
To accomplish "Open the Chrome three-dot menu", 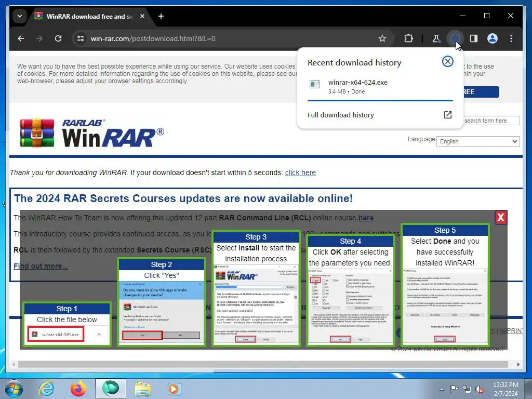I will (x=511, y=38).
